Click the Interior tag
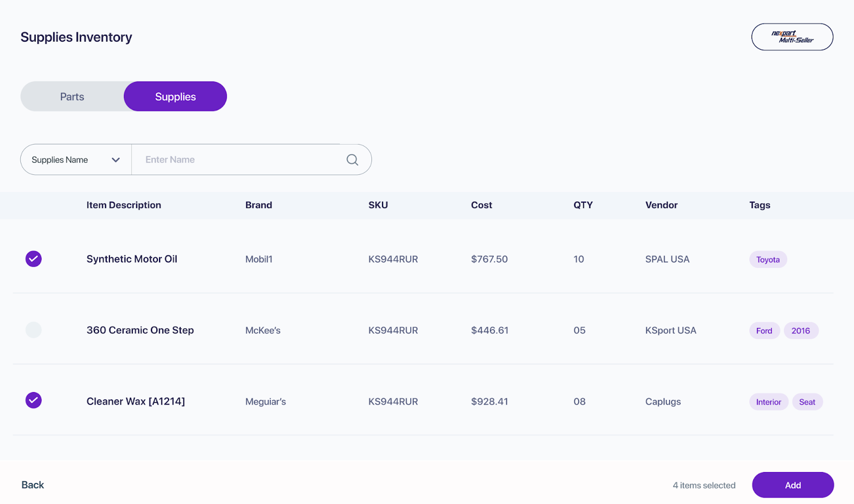Screen dimensions: 854x504 tap(769, 402)
